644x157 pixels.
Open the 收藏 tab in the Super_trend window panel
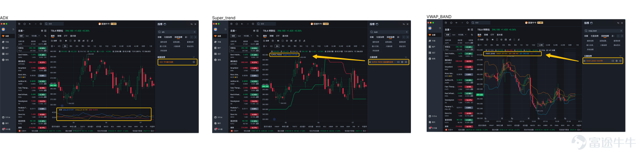point(372,37)
